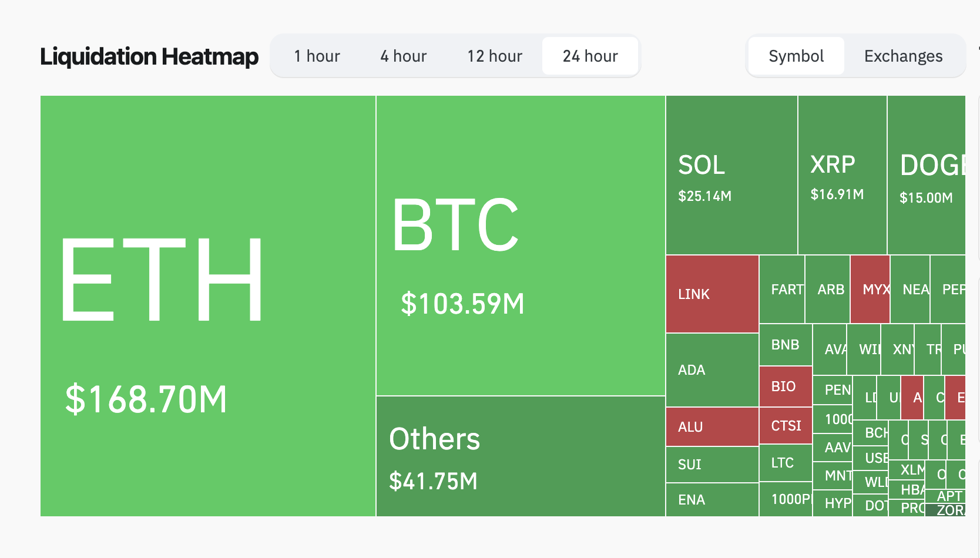Image resolution: width=980 pixels, height=558 pixels.
Task: Switch heatmap grouping to Symbol
Action: [x=796, y=56]
